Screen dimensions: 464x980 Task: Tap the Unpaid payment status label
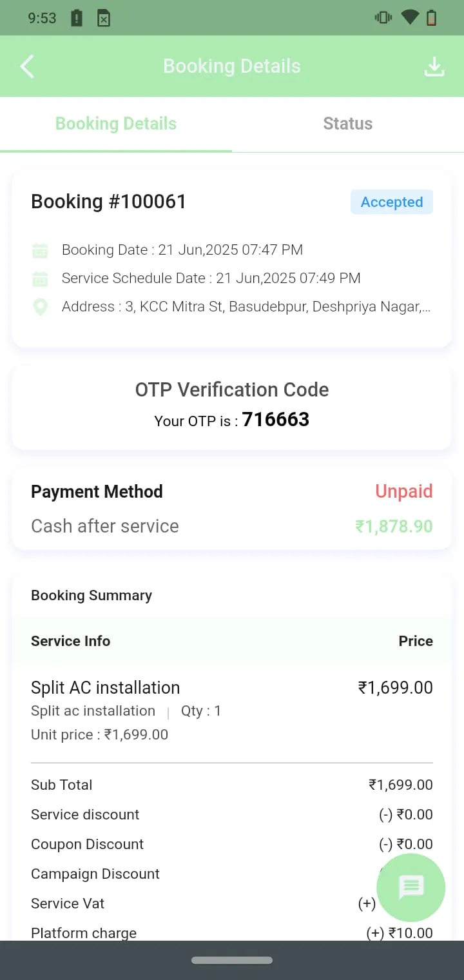(x=404, y=491)
